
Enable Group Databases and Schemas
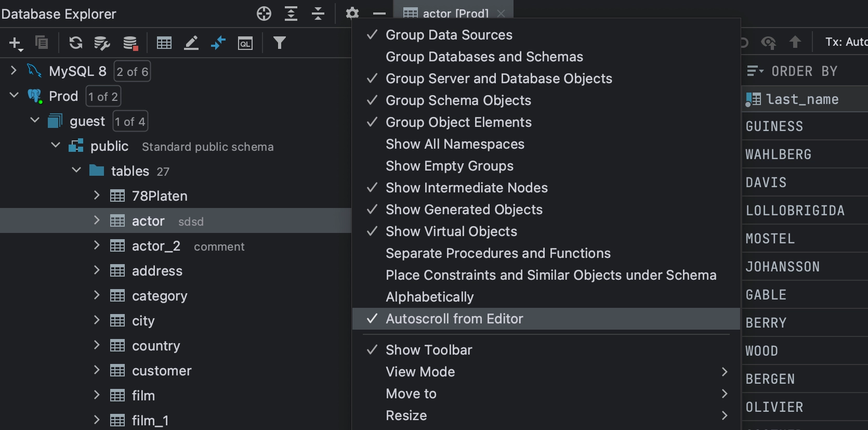tap(546, 57)
